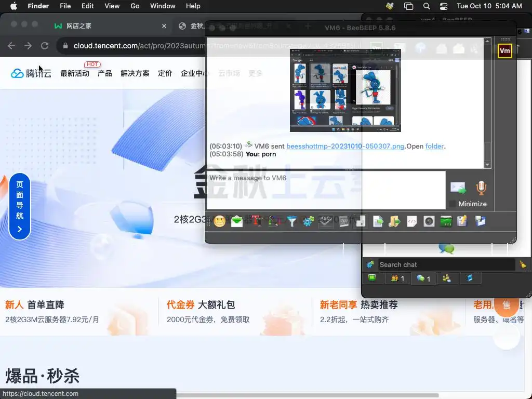Change chat font with the red T icon
The image size is (532, 399).
(x=258, y=221)
